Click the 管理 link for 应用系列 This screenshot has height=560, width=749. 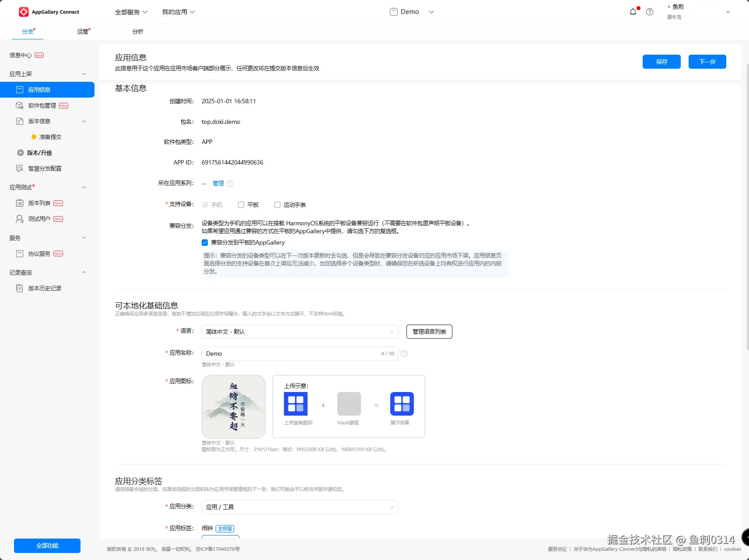pos(218,183)
